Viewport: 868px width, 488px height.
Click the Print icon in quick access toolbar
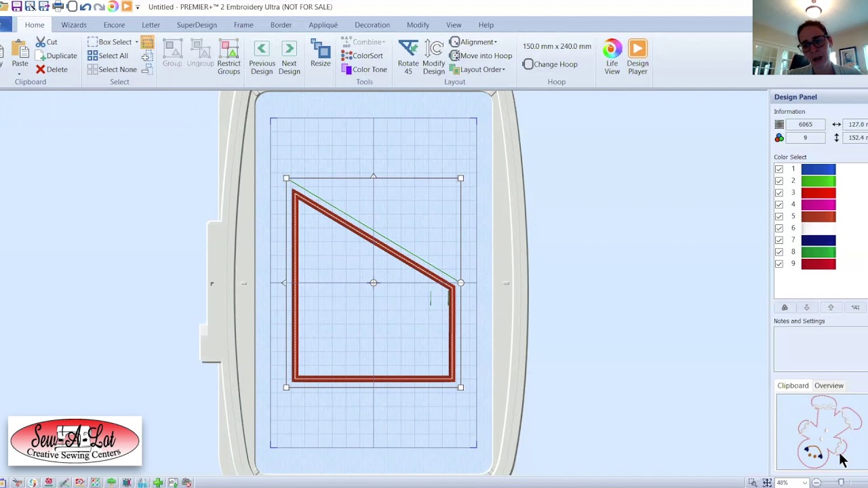click(58, 7)
